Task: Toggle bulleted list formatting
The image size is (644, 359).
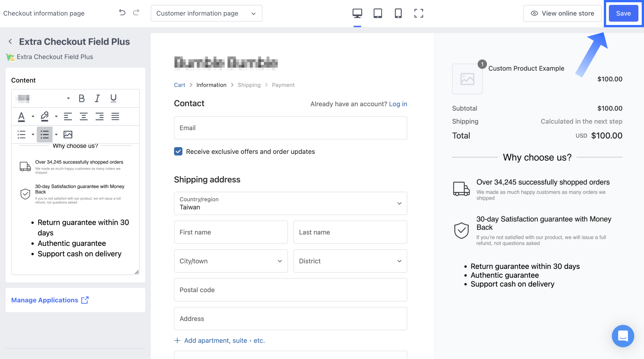Action: pos(45,134)
